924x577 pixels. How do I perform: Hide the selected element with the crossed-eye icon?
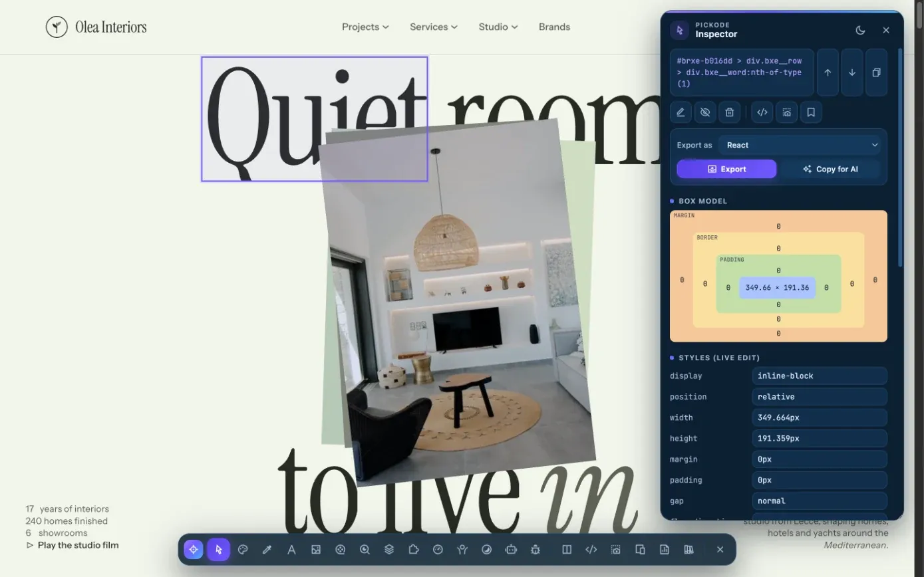point(705,112)
